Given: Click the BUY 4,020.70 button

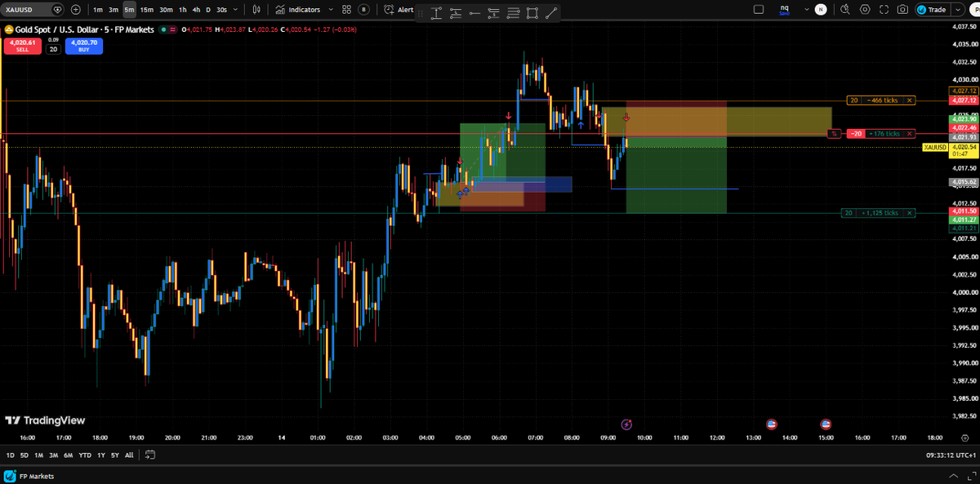Looking at the screenshot, I should tap(84, 46).
